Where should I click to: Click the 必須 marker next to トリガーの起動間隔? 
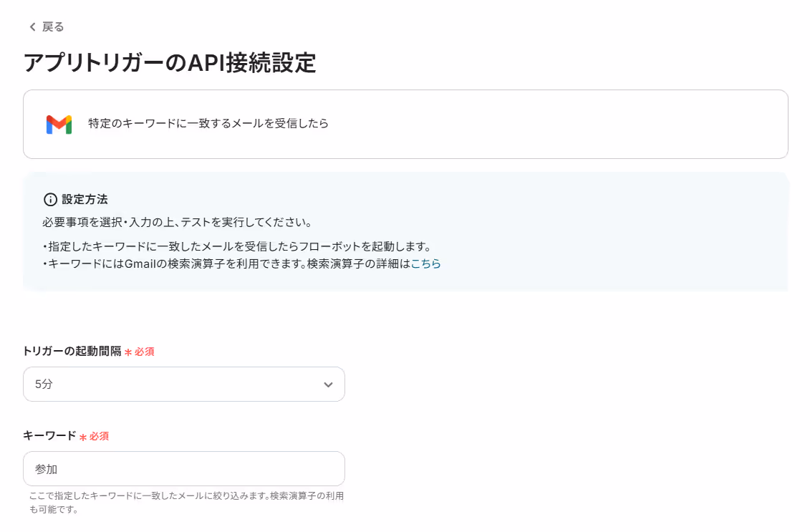140,352
